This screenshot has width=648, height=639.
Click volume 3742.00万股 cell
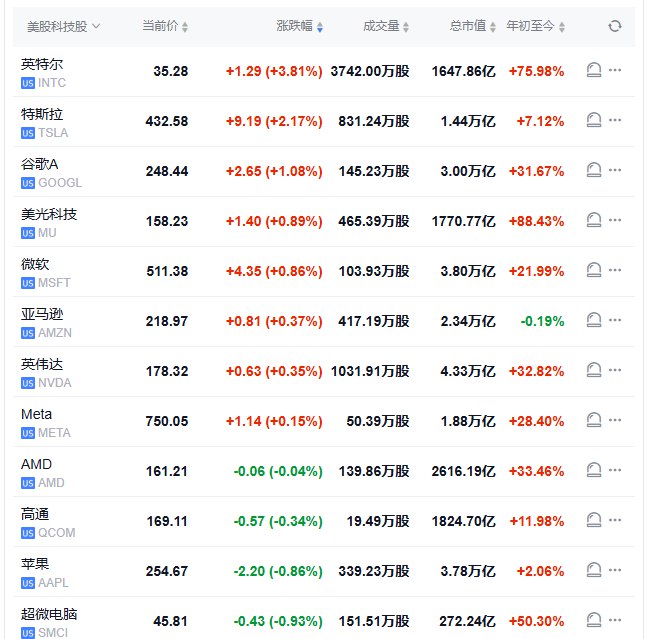point(370,72)
